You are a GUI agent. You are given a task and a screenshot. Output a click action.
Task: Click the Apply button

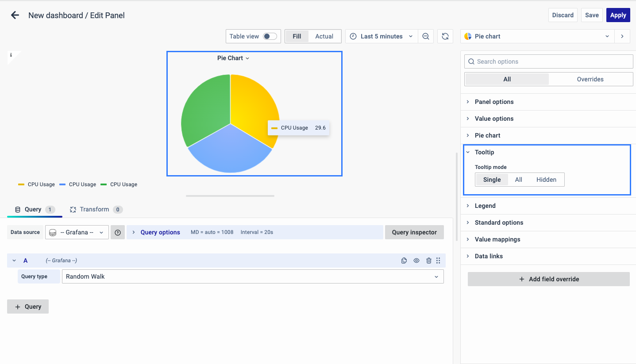click(x=618, y=15)
